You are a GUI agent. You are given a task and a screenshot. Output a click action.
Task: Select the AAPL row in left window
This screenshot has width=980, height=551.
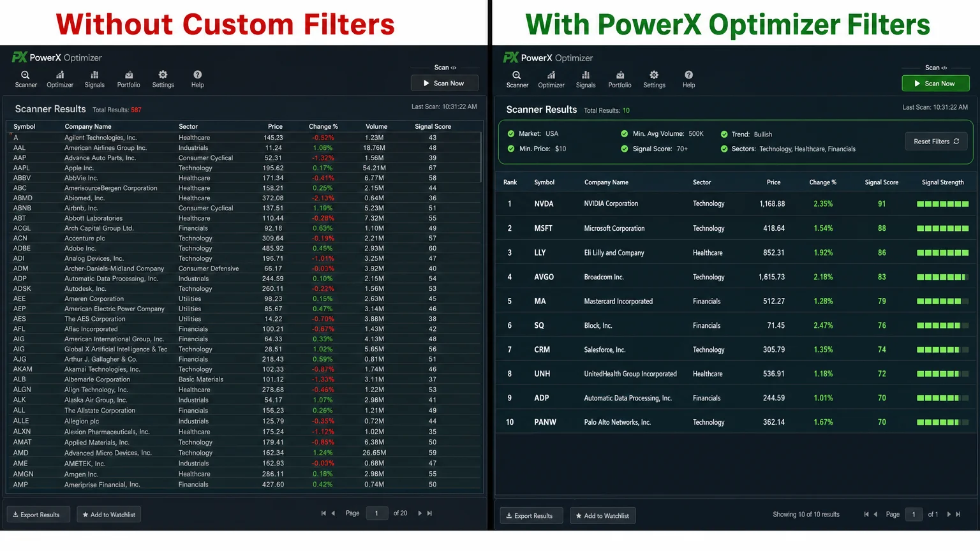[x=243, y=168]
